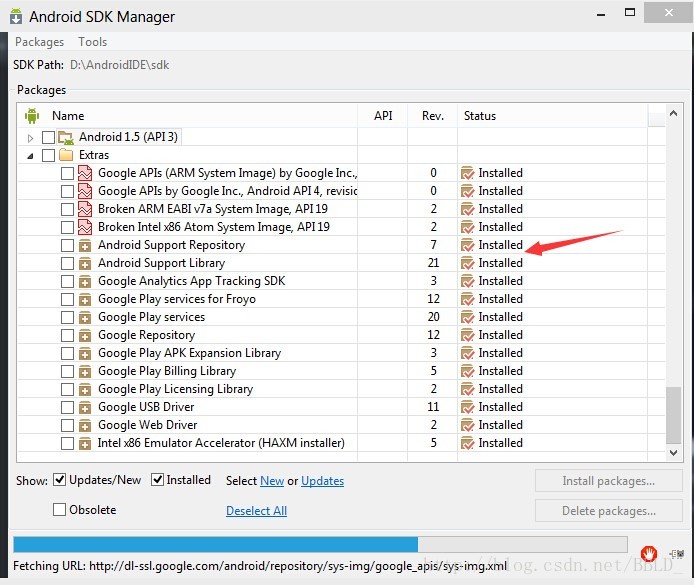The height and width of the screenshot is (585, 694).
Task: Click package icon of Android Support Repository
Action: click(x=85, y=245)
